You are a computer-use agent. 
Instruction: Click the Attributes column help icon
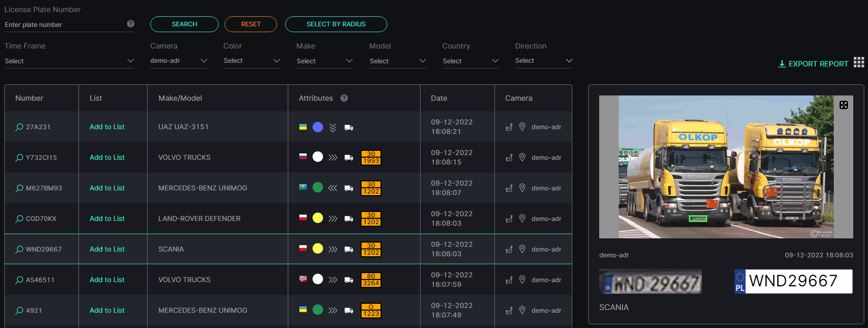[344, 98]
